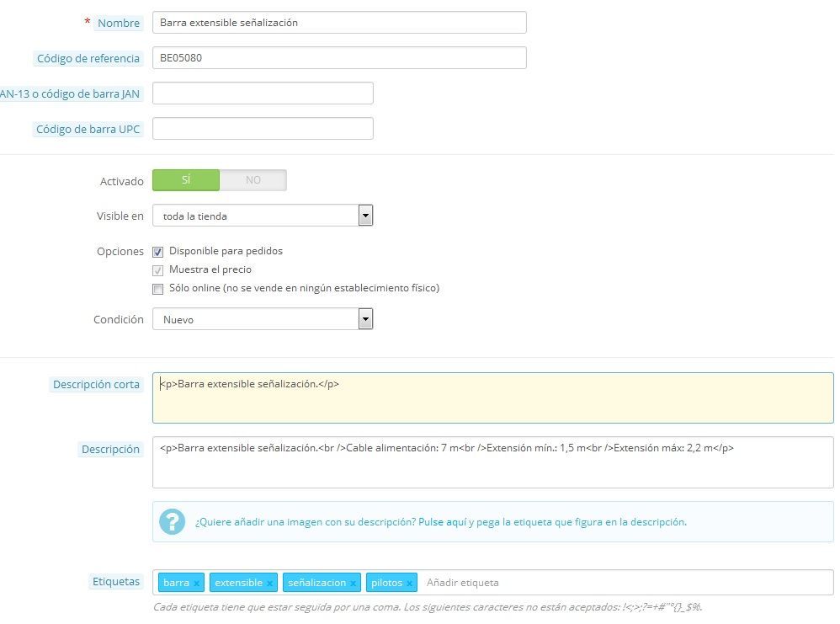
Task: Click the Código de referencia field
Action: coord(339,58)
